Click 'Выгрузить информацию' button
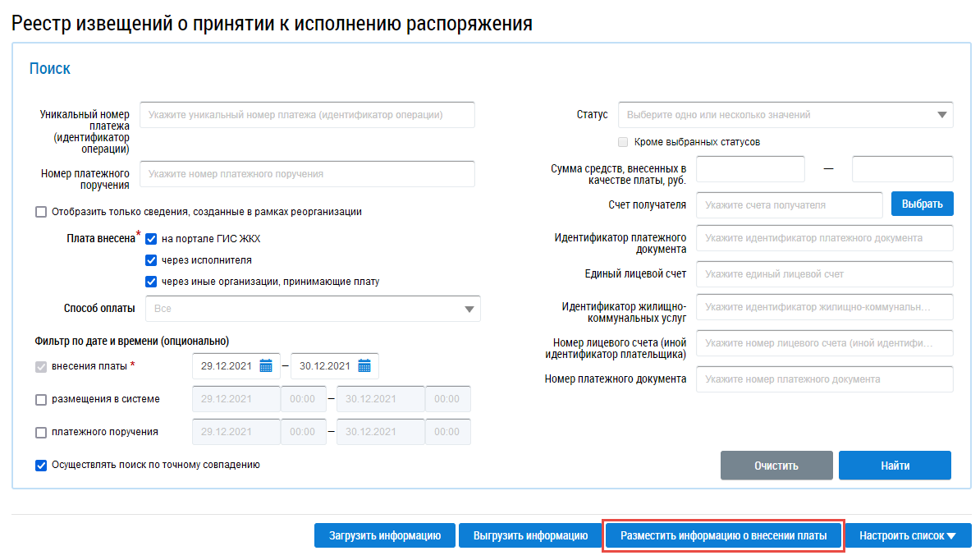Image resolution: width=980 pixels, height=560 pixels. tap(530, 535)
